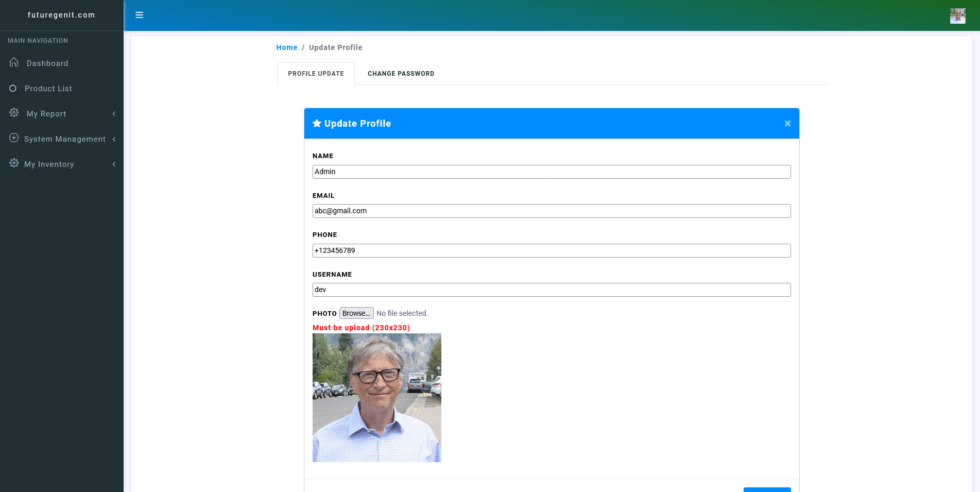This screenshot has height=492, width=980.
Task: Click the star icon beside Update Profile
Action: 317,123
